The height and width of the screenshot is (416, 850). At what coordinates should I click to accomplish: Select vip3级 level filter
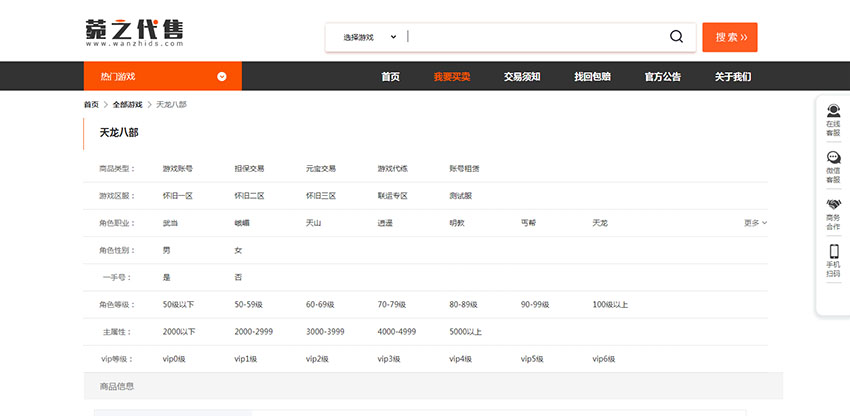pyautogui.click(x=388, y=359)
